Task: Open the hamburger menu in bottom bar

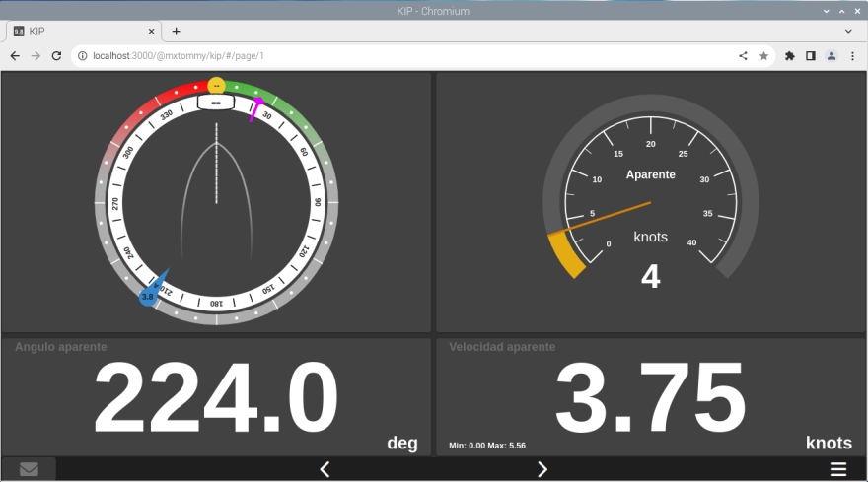Action: pyautogui.click(x=838, y=469)
